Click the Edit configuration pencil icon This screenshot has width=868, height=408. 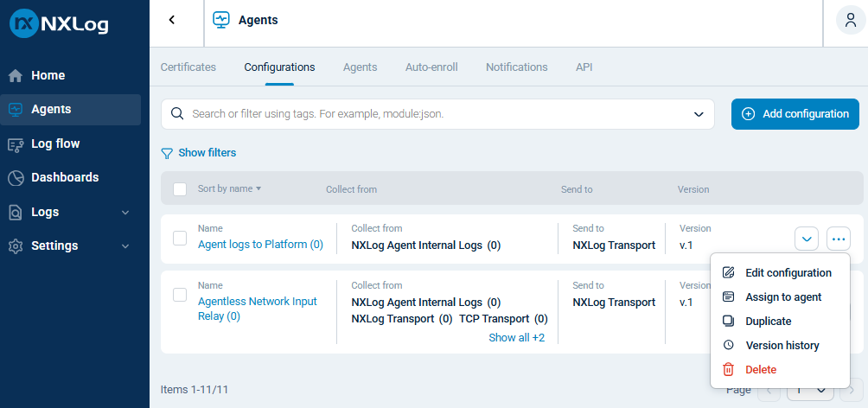coord(729,272)
